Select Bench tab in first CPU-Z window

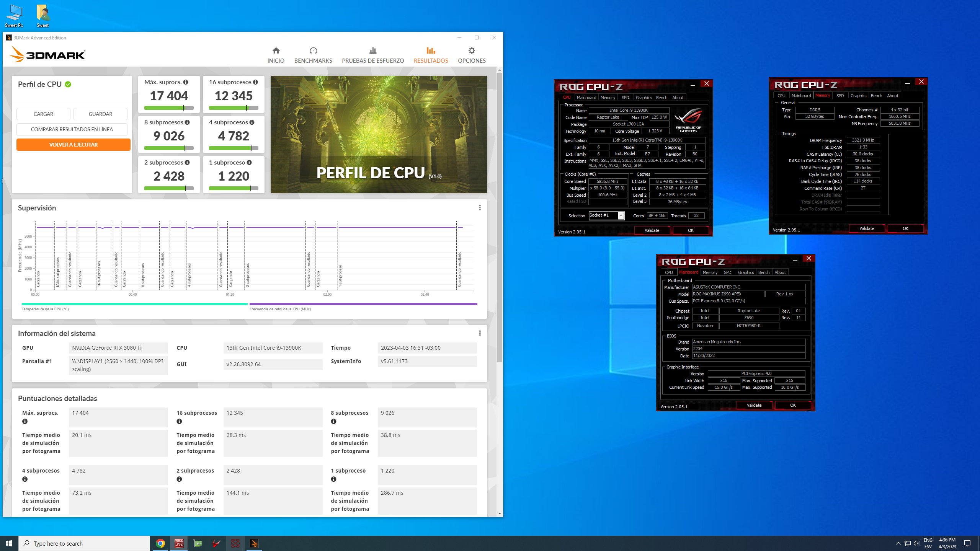coord(661,98)
